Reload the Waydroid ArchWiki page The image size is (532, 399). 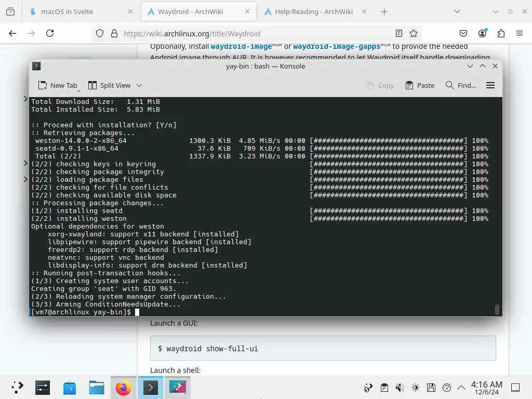50,33
